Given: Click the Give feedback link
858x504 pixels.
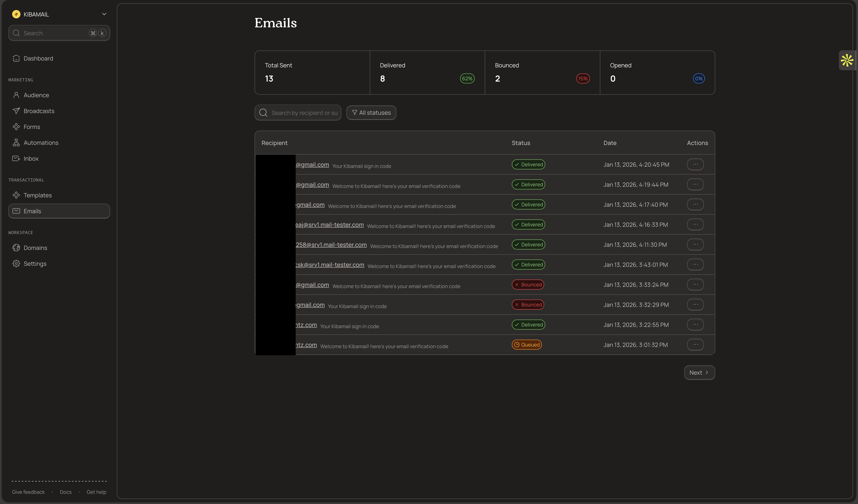Looking at the screenshot, I should 28,492.
